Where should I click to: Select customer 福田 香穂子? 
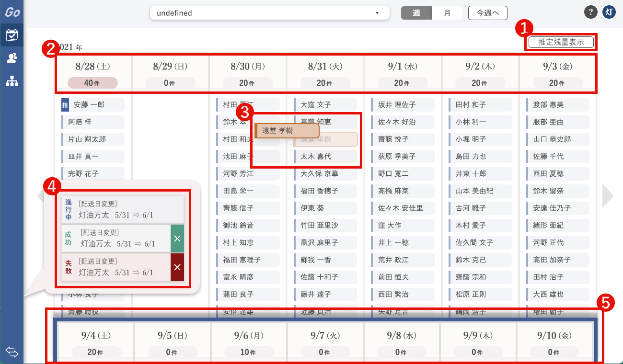pos(325,191)
